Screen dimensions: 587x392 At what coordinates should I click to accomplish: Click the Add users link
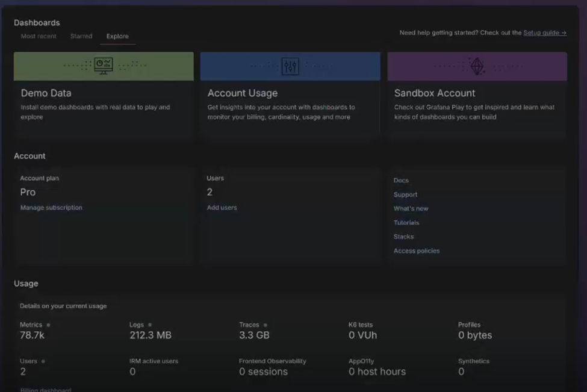click(222, 208)
